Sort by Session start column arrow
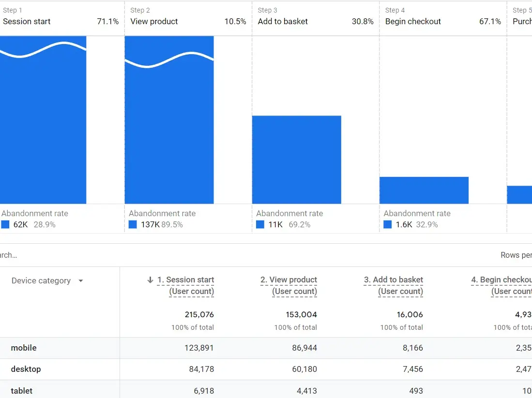This screenshot has width=532, height=398. tap(150, 280)
